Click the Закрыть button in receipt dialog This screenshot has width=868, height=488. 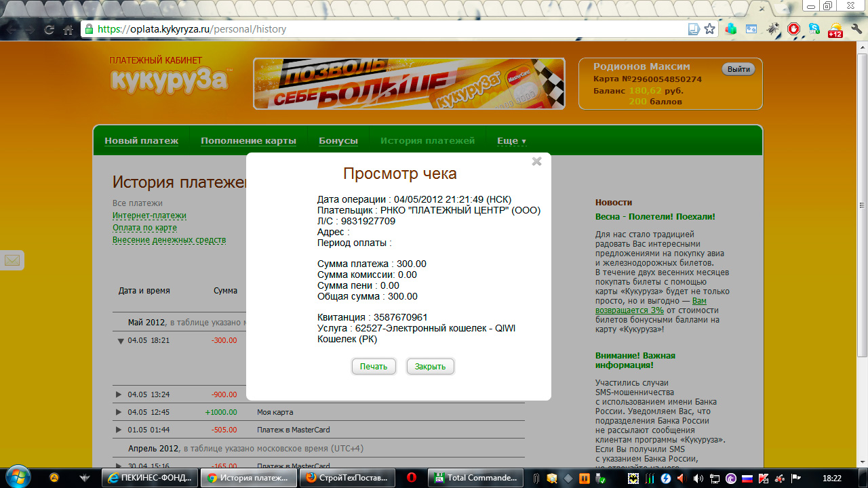431,367
